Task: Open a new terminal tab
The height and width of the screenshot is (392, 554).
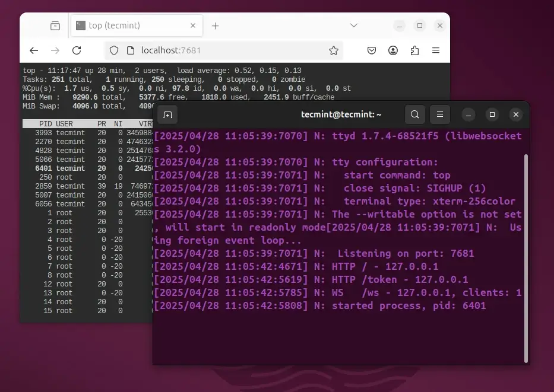Action: 168,114
